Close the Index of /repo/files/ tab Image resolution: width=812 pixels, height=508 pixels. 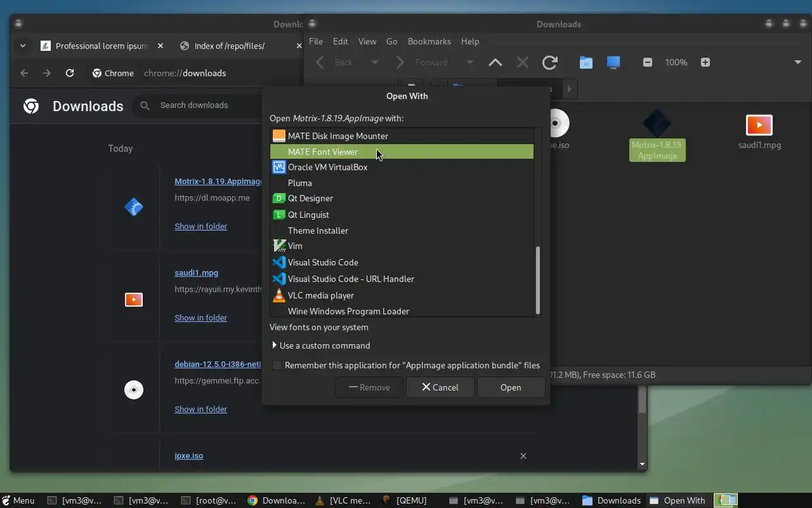[x=299, y=46]
